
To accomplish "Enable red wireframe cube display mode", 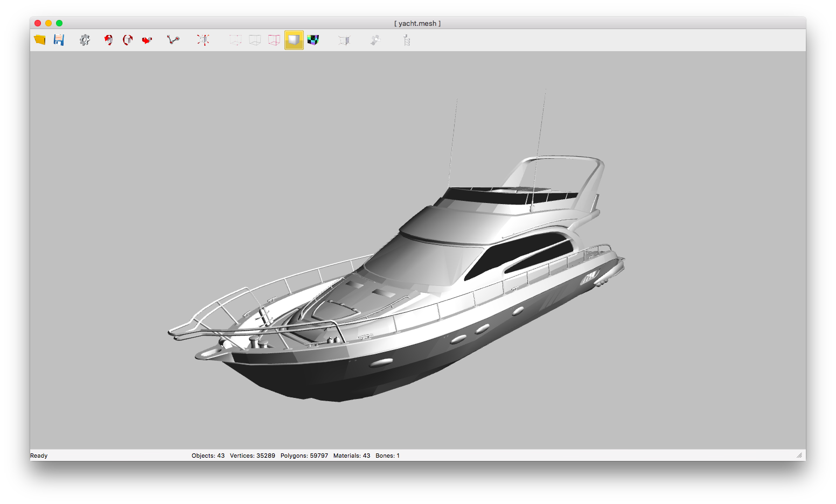I will pyautogui.click(x=274, y=40).
